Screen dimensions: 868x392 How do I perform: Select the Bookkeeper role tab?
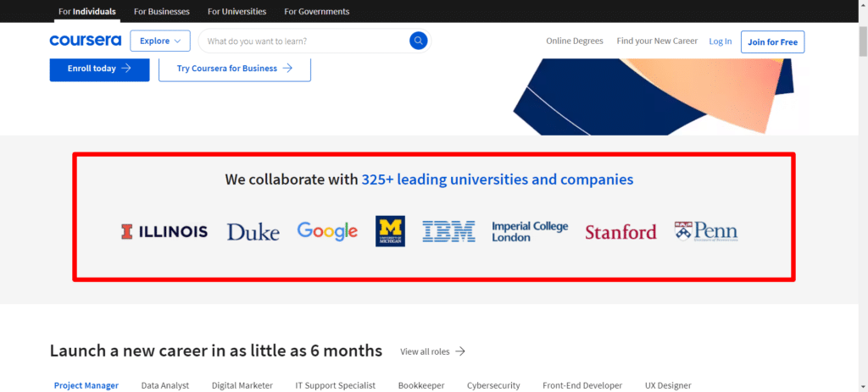[x=421, y=385]
